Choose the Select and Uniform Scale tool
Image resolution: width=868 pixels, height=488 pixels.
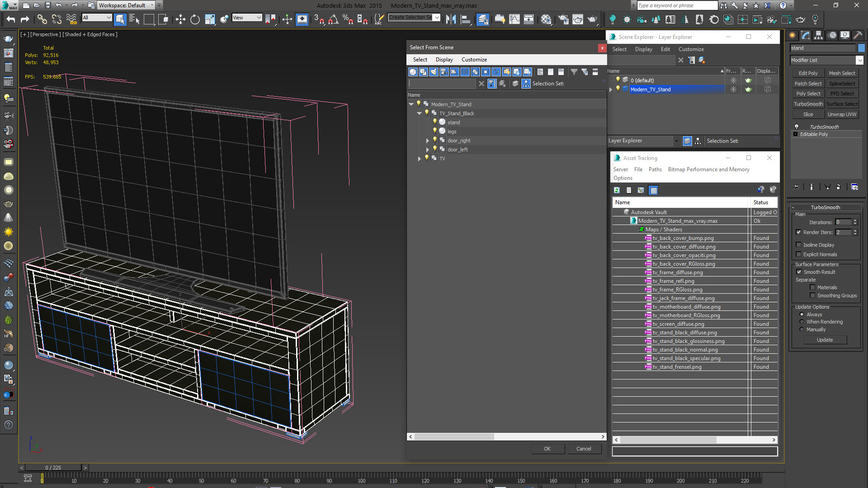point(210,19)
